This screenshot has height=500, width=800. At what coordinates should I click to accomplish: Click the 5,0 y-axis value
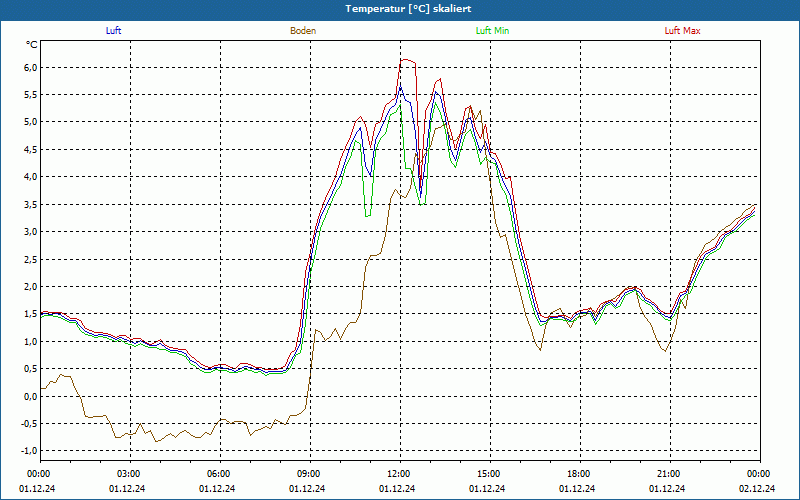coord(31,122)
